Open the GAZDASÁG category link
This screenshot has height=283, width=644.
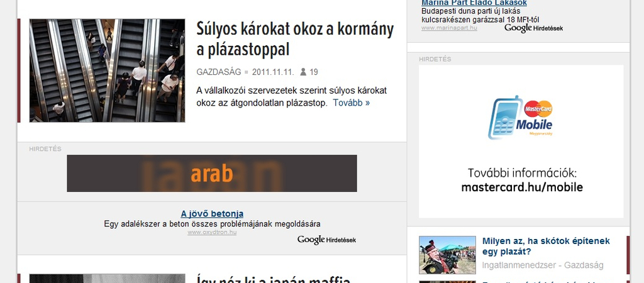tap(218, 72)
